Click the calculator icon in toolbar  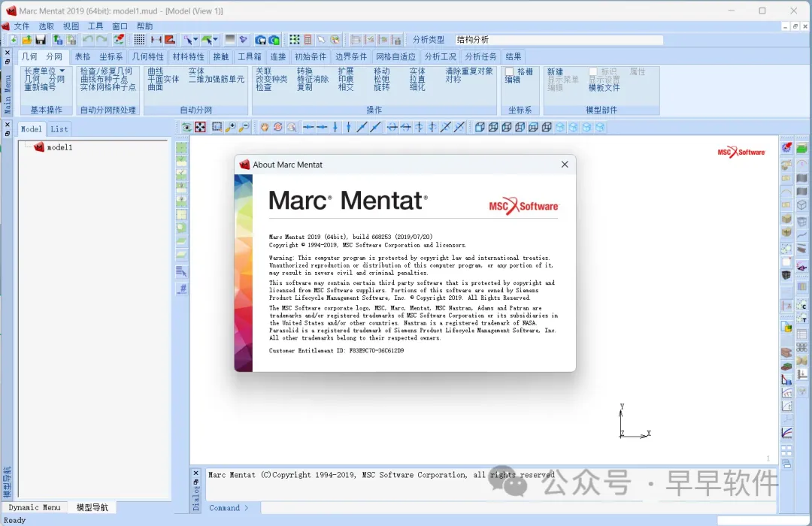pos(308,40)
